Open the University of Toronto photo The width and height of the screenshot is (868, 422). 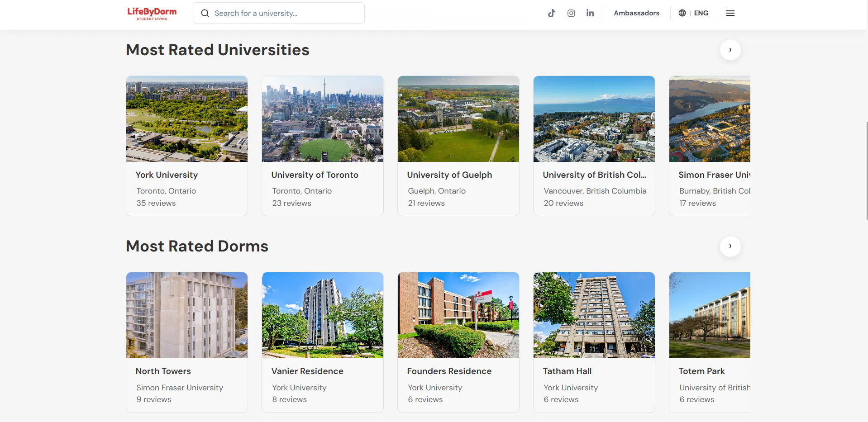point(323,119)
